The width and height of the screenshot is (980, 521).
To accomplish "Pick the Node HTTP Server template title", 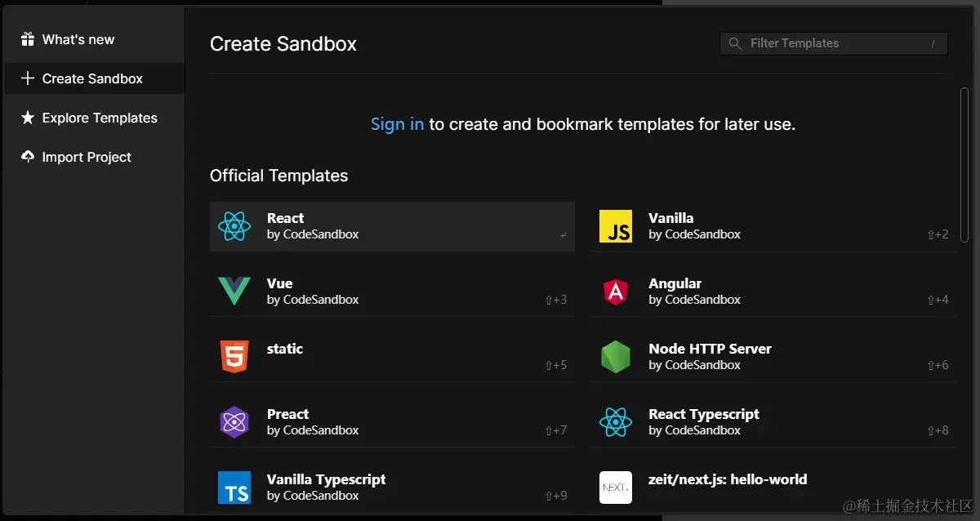I will [x=710, y=349].
